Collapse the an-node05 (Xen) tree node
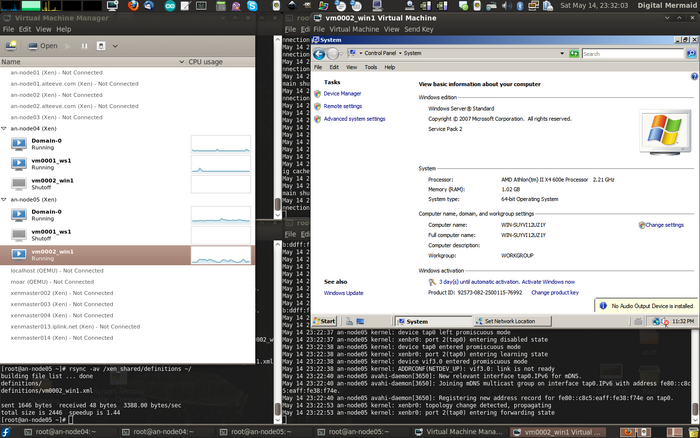The height and width of the screenshot is (438, 700). [x=4, y=200]
